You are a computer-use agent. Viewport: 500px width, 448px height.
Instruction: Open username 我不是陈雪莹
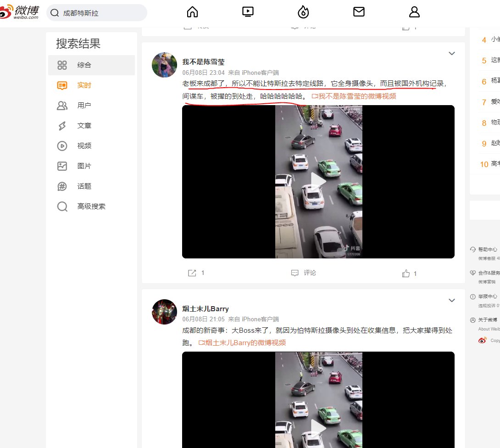click(x=204, y=62)
